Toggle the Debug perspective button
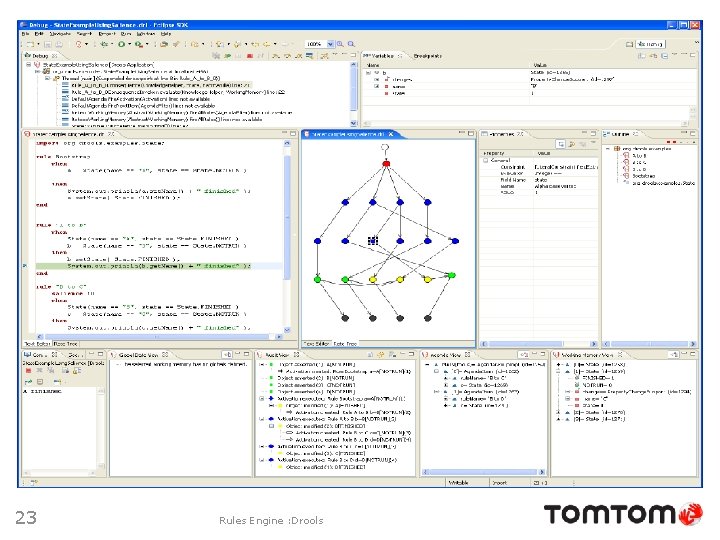The width and height of the screenshot is (720, 540). (x=651, y=44)
